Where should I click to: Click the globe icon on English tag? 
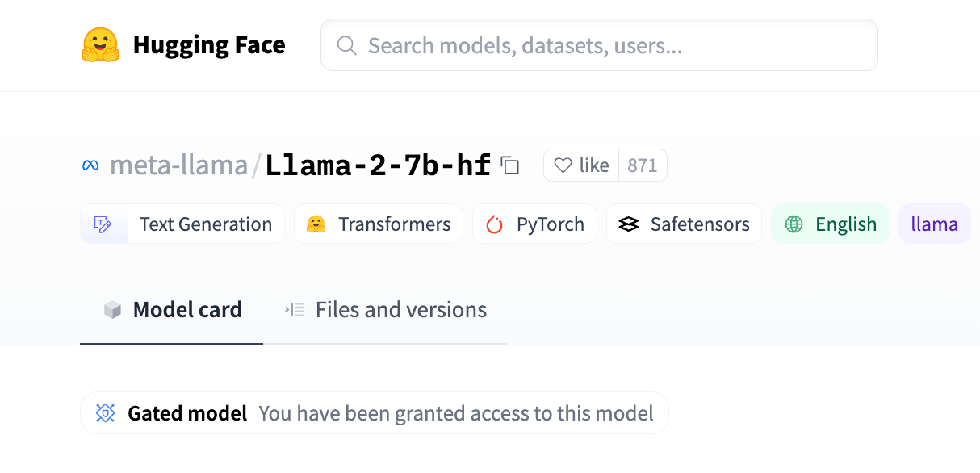click(x=794, y=224)
